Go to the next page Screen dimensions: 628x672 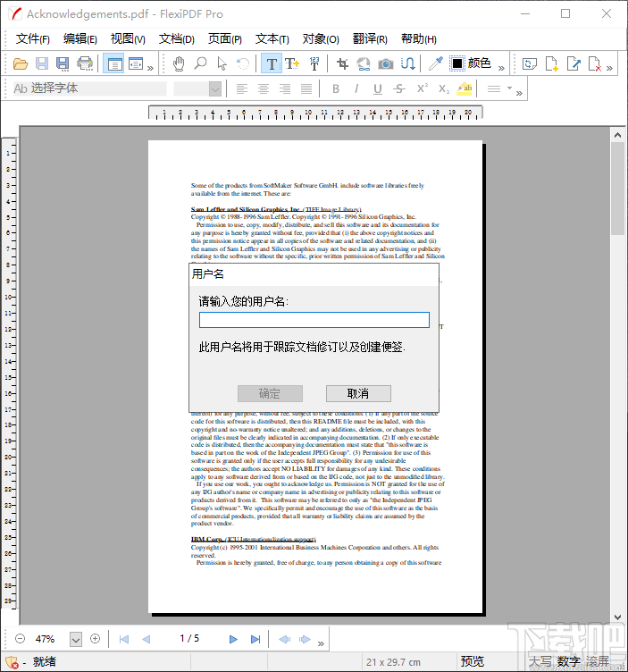pos(233,639)
